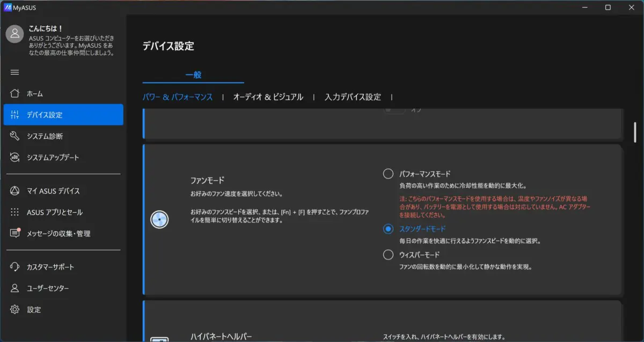Screen dimensions: 644x342
Task: Switch to the 一般 tab
Action: 193,75
